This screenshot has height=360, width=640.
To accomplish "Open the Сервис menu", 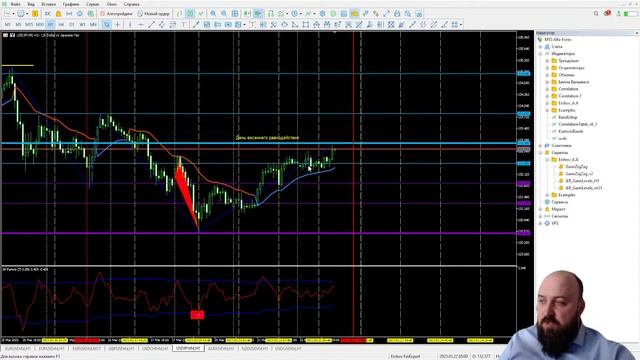I will click(x=93, y=4).
